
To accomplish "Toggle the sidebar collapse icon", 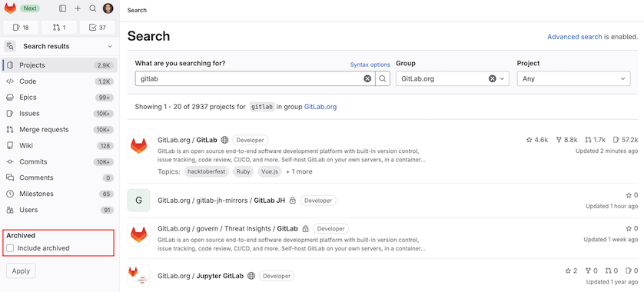I will pos(62,8).
